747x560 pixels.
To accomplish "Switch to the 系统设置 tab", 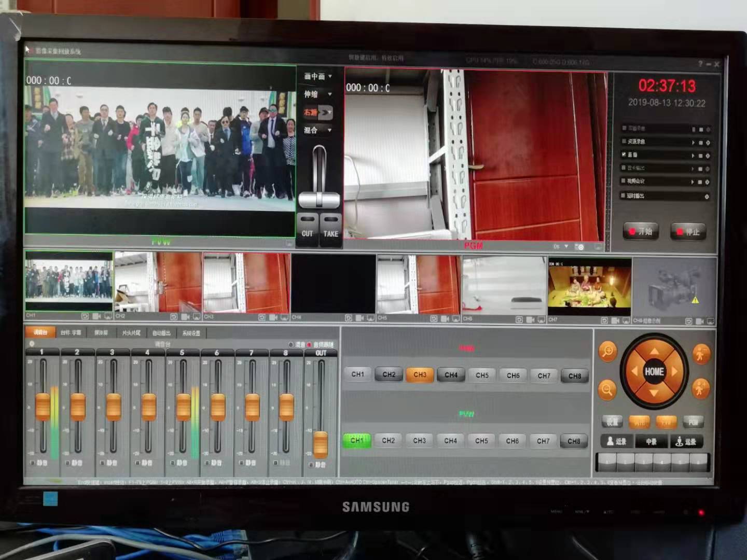I will (191, 333).
